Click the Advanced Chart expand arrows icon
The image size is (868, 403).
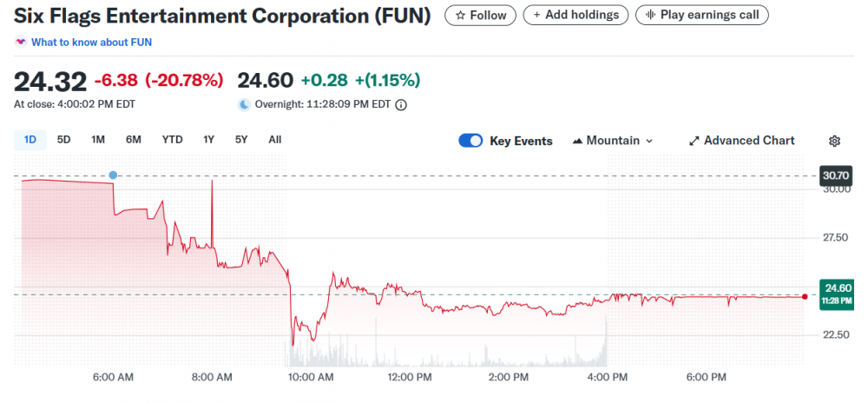694,141
